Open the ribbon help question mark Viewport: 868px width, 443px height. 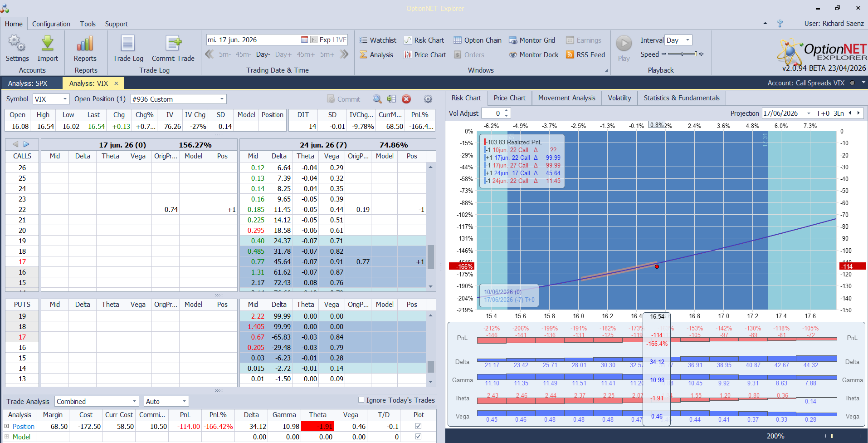click(780, 24)
